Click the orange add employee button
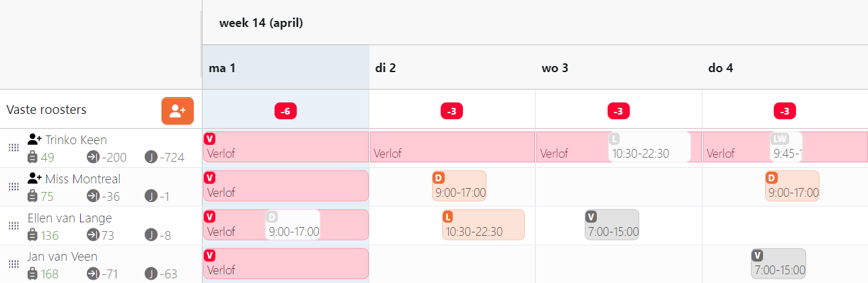 [178, 111]
